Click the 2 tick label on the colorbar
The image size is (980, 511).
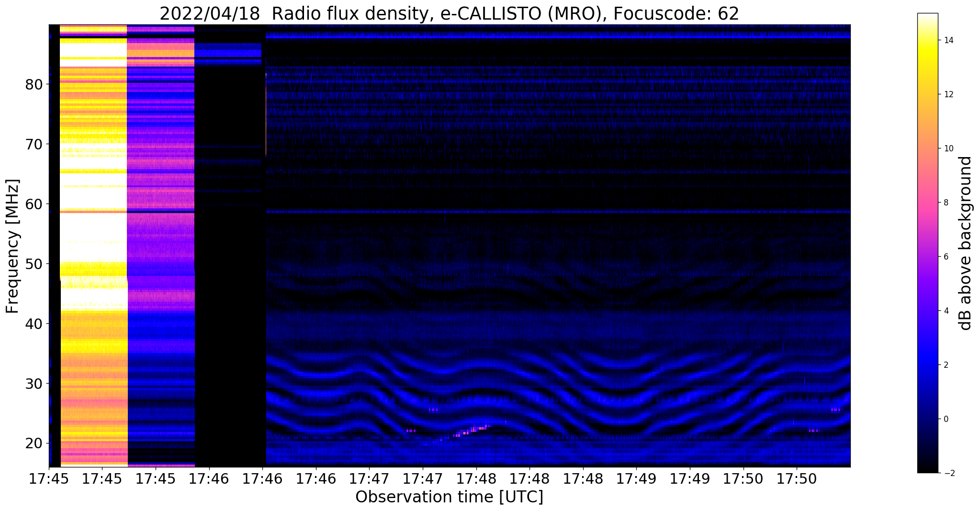[945, 365]
